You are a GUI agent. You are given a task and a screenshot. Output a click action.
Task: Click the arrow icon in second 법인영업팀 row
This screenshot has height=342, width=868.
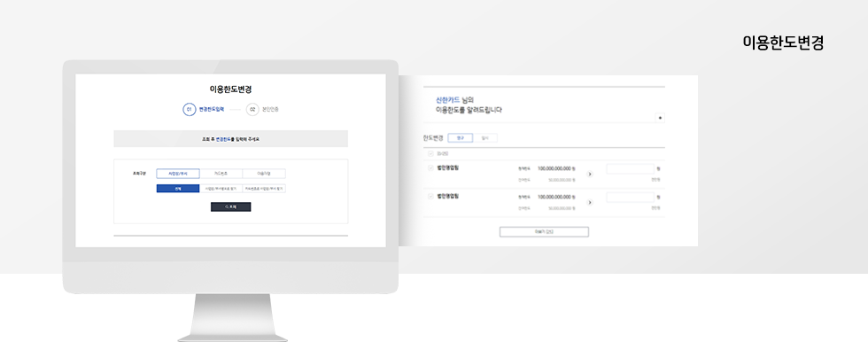coord(590,203)
